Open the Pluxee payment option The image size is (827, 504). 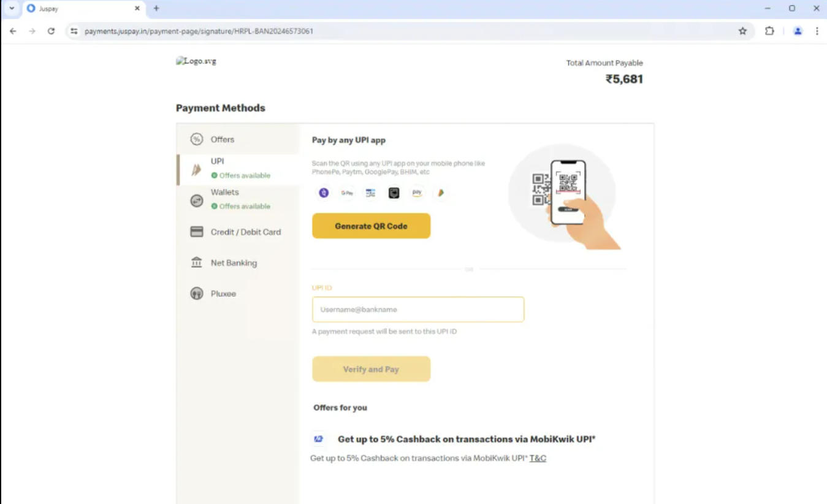223,294
